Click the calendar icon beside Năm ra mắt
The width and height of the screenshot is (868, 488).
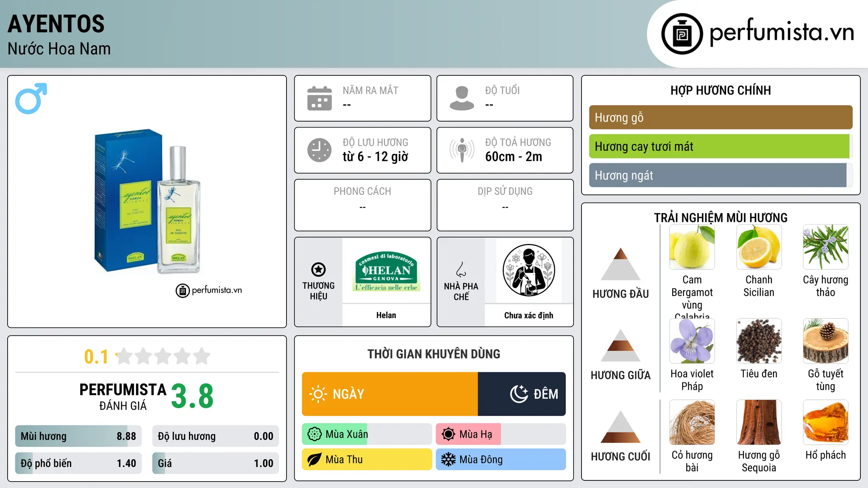[320, 98]
